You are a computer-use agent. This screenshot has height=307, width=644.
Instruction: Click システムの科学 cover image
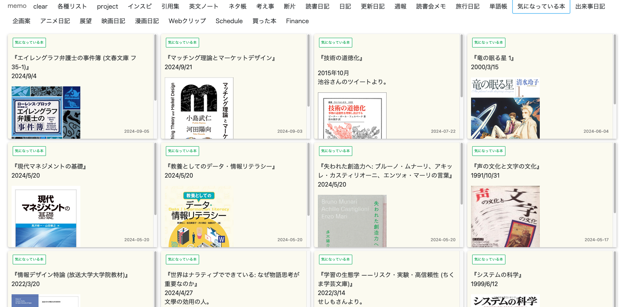(x=505, y=301)
